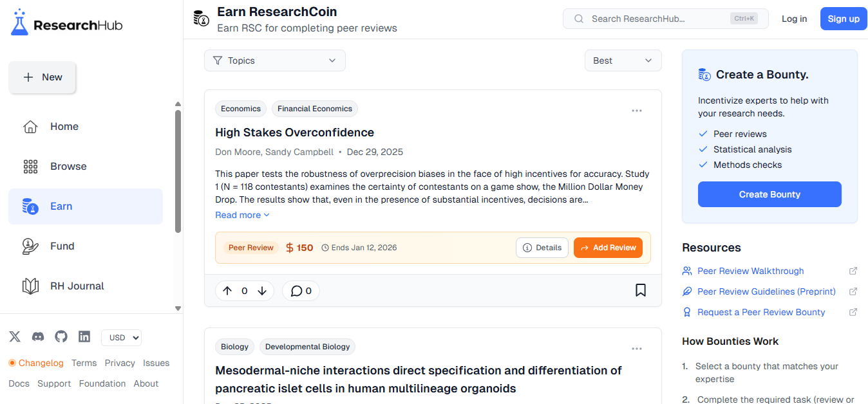868x404 pixels.
Task: Click the sidebar scrollbar down arrow
Action: (x=178, y=308)
